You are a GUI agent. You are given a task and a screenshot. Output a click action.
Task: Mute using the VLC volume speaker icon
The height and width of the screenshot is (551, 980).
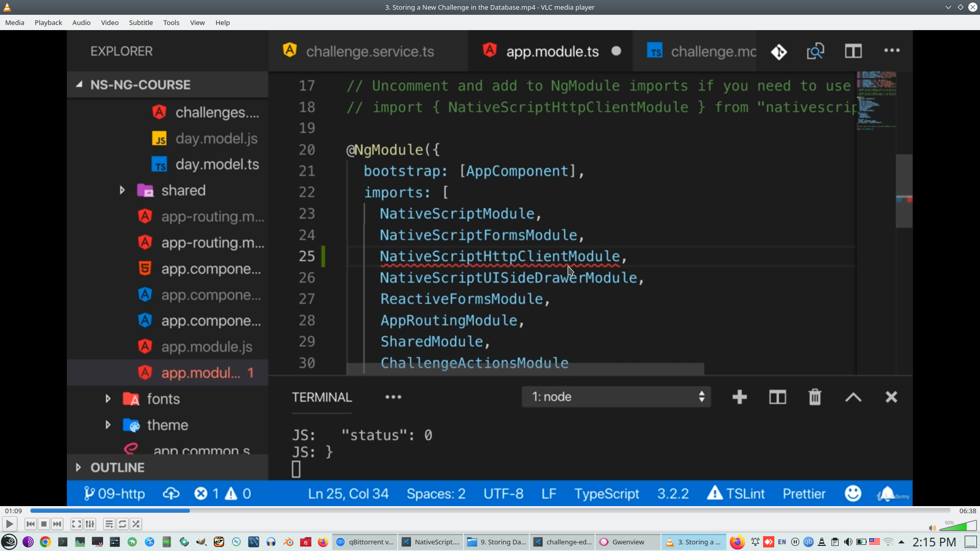click(932, 528)
